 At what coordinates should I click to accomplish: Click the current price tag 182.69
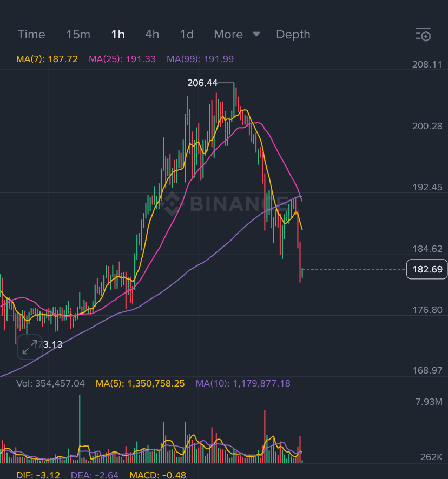coord(427,269)
